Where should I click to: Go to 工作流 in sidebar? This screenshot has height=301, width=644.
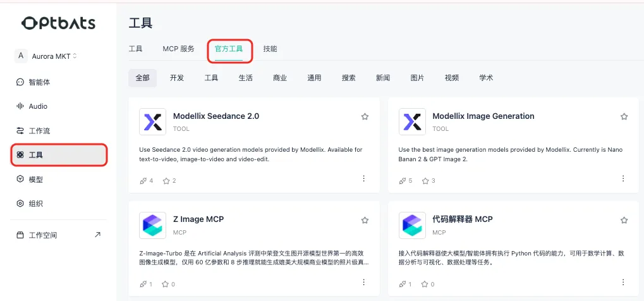tap(58, 131)
